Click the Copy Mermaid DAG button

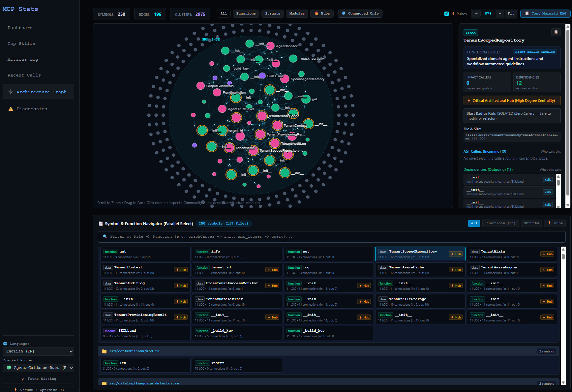[545, 14]
